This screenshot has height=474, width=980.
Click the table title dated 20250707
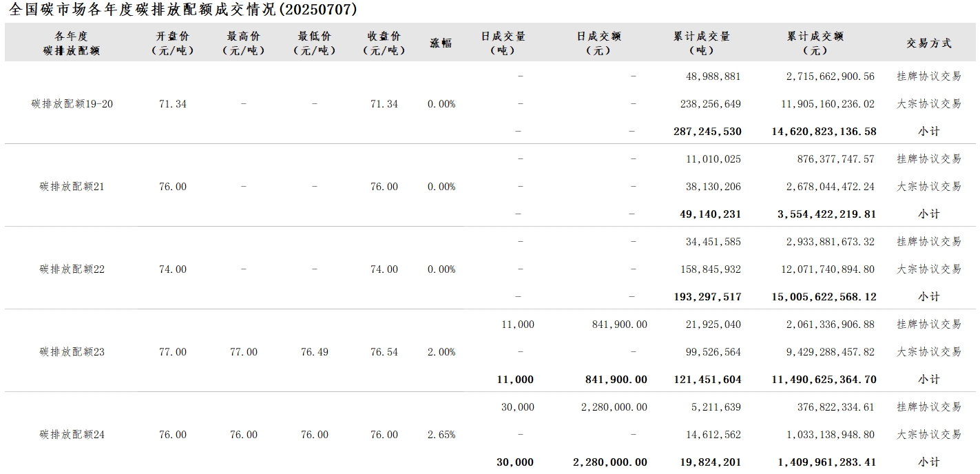point(184,10)
